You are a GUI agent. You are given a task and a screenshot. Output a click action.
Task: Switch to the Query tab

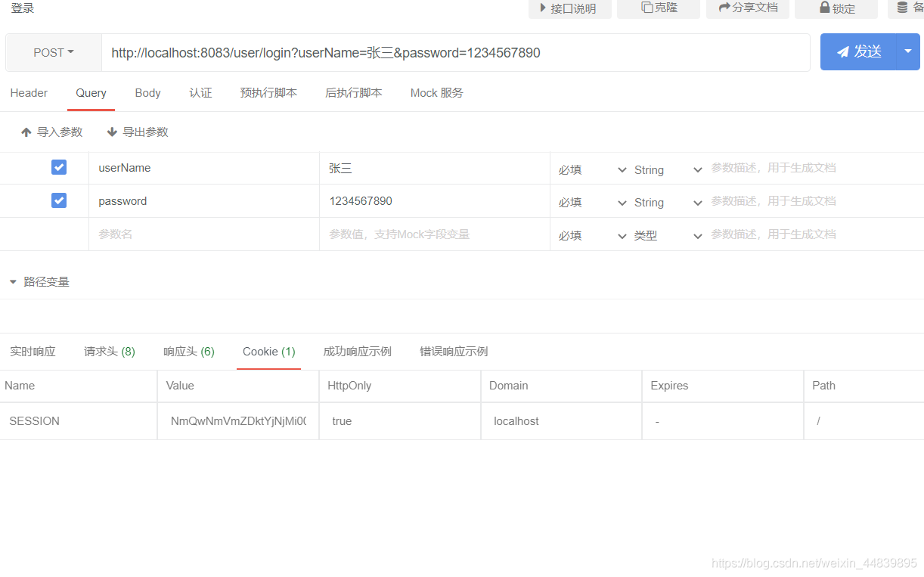(x=91, y=93)
